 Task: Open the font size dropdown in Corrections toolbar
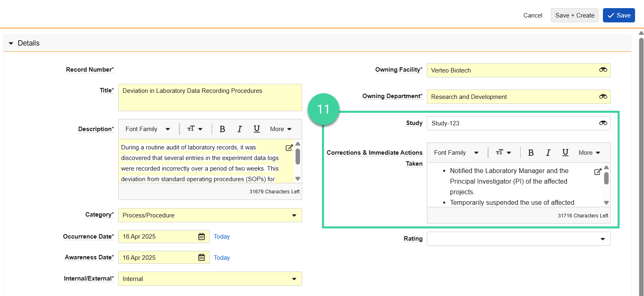click(x=503, y=153)
